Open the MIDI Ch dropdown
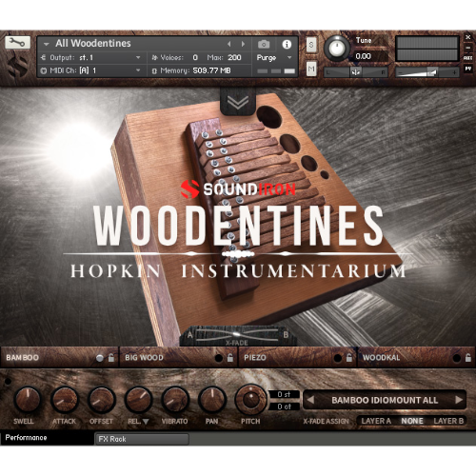476x476 pixels. click(138, 70)
